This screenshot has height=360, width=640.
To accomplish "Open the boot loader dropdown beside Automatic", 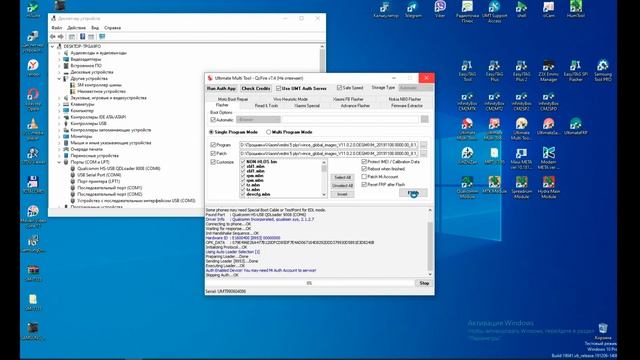I will tap(258, 120).
